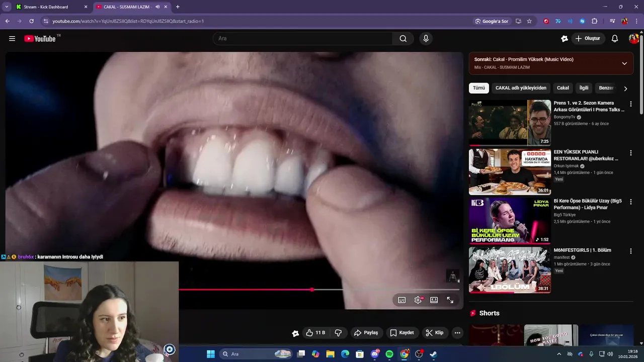Image resolution: width=644 pixels, height=362 pixels.
Task: Open BongomyTv channel link
Action: (x=564, y=117)
